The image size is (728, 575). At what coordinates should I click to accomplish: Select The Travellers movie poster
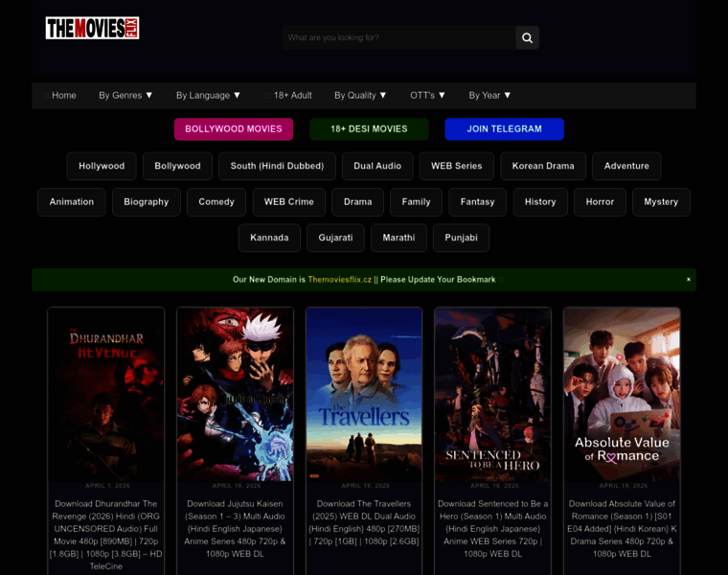coord(364,393)
